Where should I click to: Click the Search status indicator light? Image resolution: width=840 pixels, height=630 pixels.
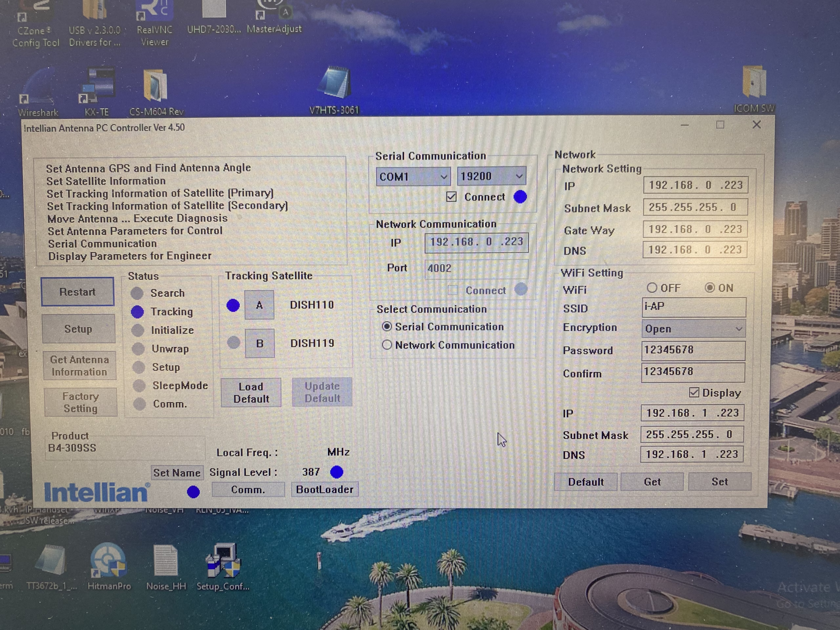point(137,293)
